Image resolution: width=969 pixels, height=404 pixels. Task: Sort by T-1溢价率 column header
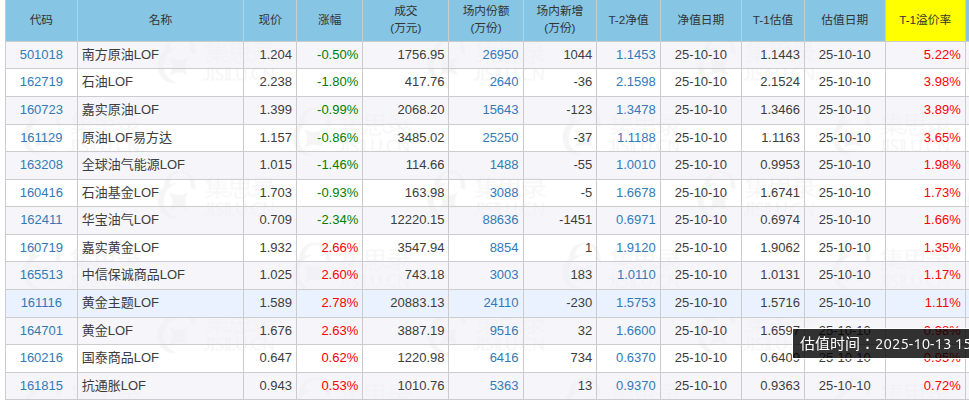click(x=927, y=20)
